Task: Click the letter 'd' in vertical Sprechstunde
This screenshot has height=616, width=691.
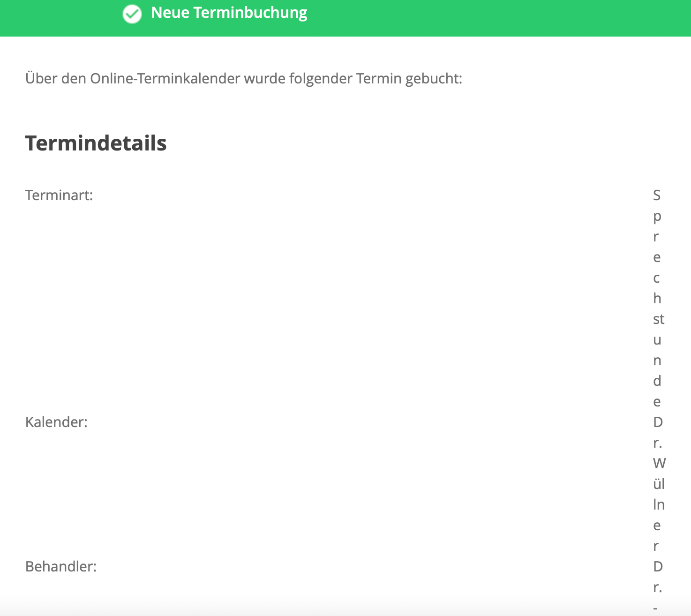Action: tap(657, 381)
